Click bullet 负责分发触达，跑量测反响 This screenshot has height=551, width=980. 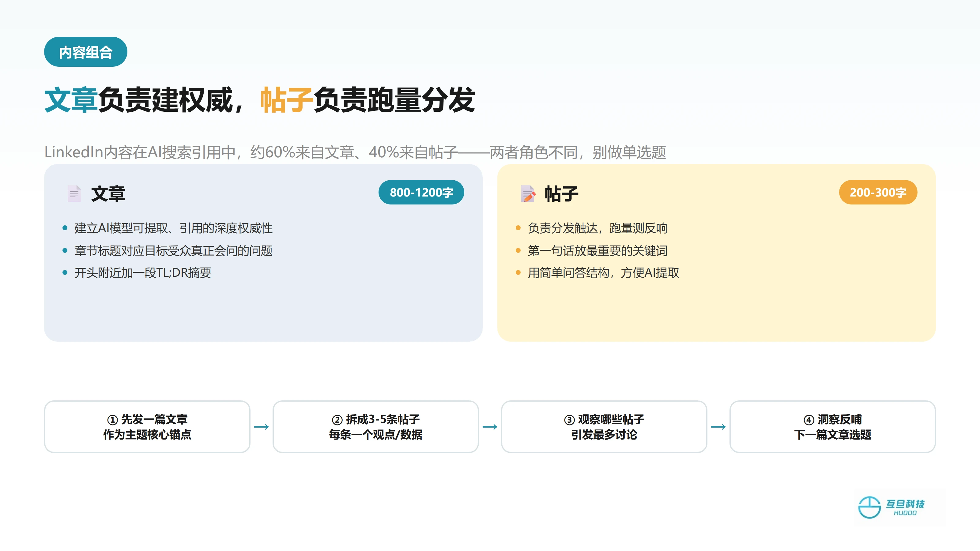tap(597, 228)
